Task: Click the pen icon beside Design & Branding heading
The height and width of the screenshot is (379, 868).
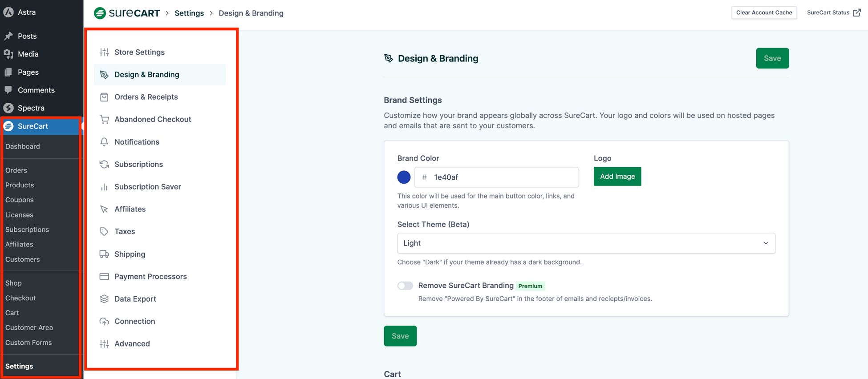Action: coord(389,58)
